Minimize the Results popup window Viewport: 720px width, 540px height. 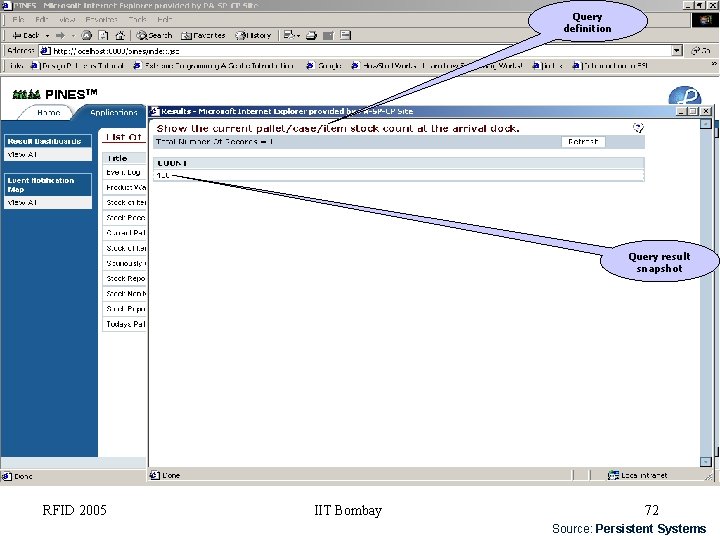tap(681, 111)
